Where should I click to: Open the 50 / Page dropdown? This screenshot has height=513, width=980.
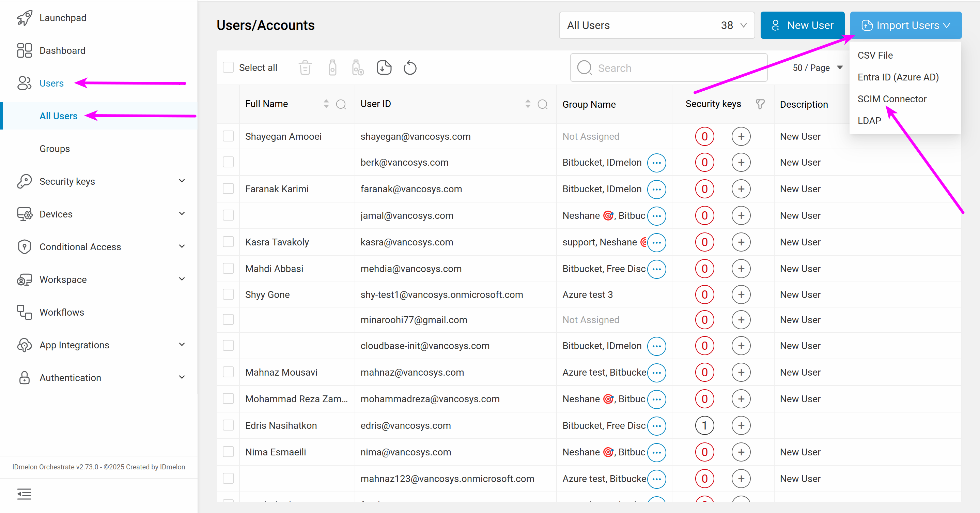[818, 68]
